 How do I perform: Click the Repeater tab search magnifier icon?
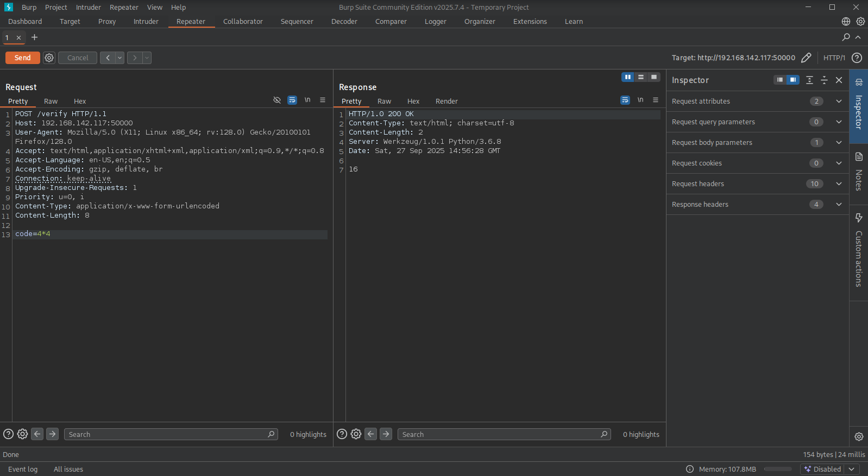pos(846,37)
